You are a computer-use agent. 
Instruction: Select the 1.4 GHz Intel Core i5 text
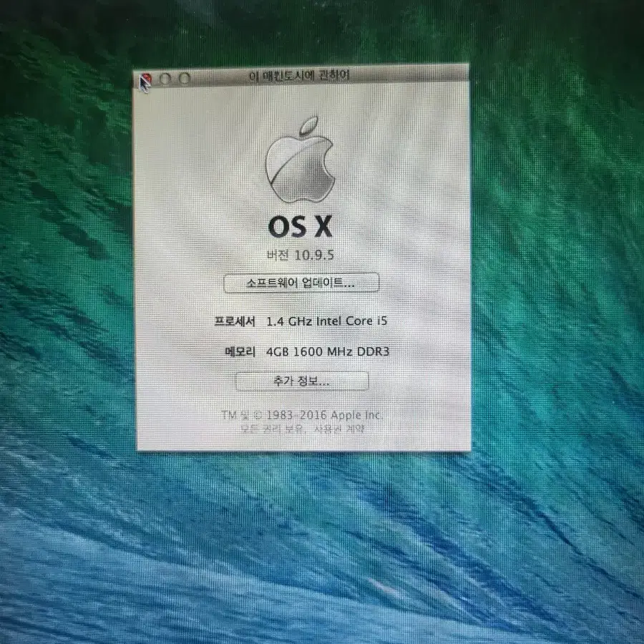tap(327, 321)
